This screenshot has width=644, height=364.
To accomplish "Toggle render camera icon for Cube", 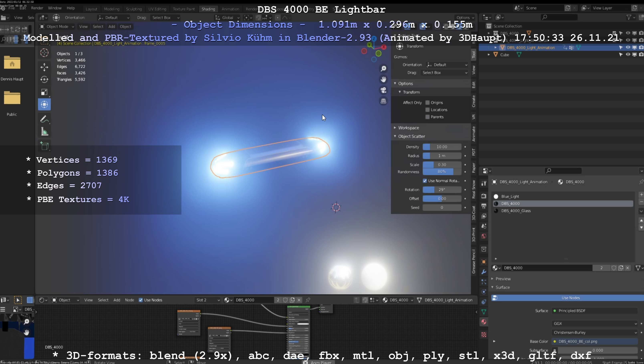I will 641,54.
